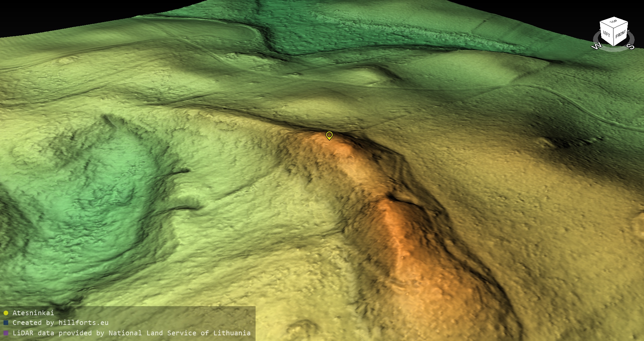Switch to FRONT view on the cube

[x=621, y=34]
